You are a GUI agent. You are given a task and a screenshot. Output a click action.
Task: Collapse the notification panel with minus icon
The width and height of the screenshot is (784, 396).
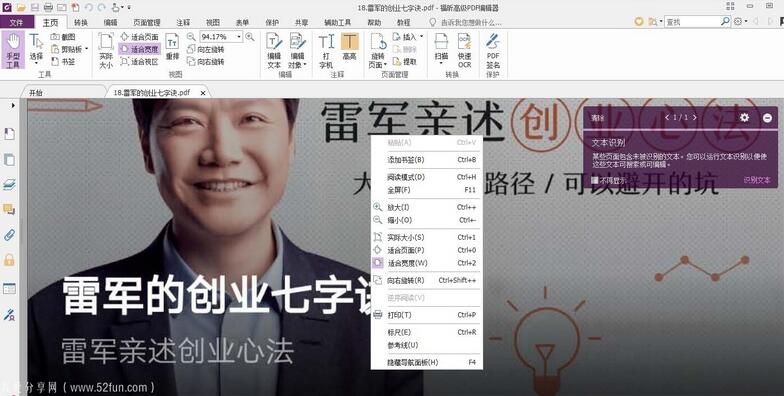(768, 118)
